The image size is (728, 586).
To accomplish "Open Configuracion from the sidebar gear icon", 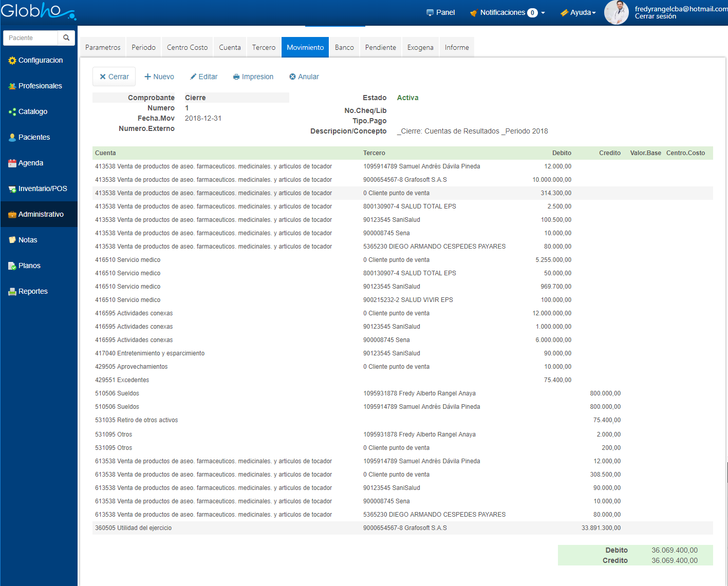I will coord(12,61).
